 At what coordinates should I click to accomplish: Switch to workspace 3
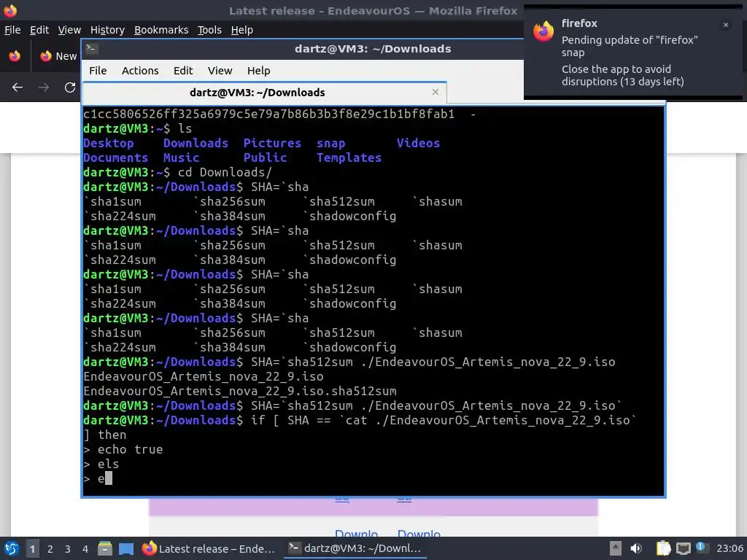(68, 548)
